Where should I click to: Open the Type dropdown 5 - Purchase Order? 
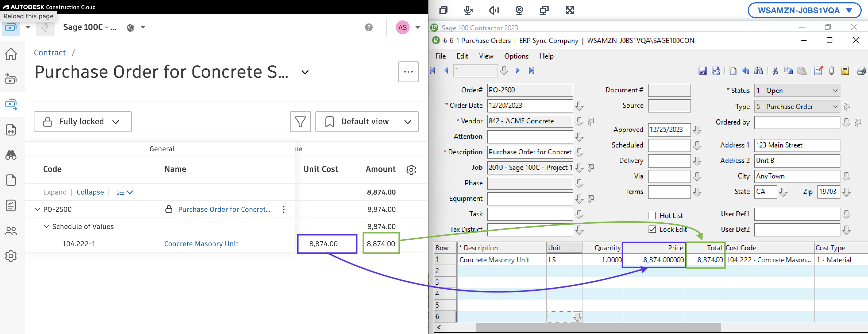point(797,107)
